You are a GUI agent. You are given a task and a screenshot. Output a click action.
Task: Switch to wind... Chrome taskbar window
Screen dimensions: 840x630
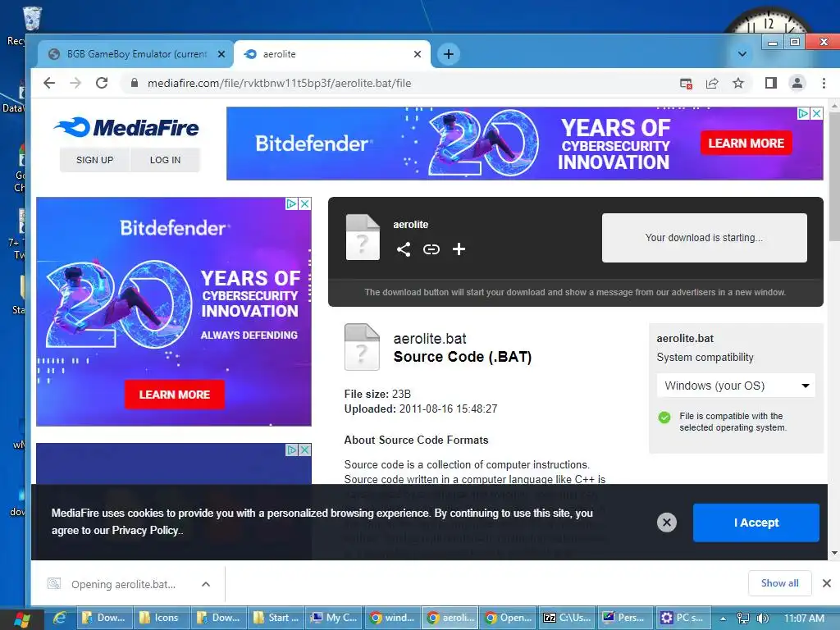click(393, 618)
